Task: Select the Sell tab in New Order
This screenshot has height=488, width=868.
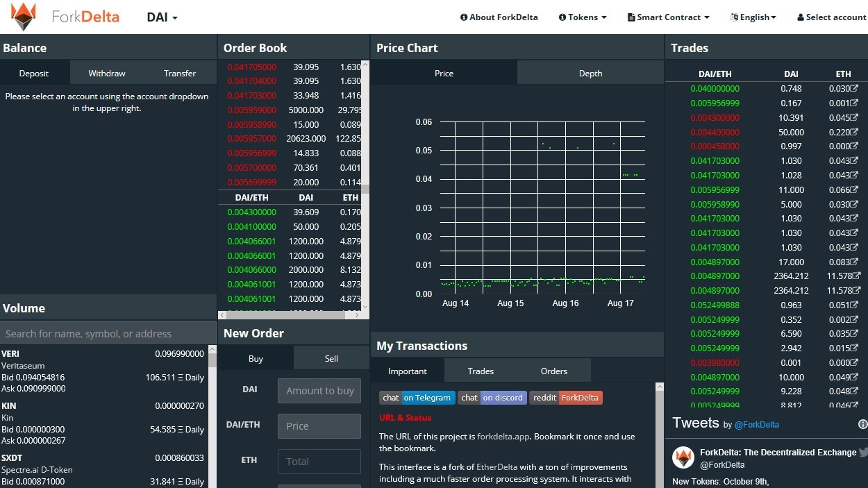Action: coord(331,359)
